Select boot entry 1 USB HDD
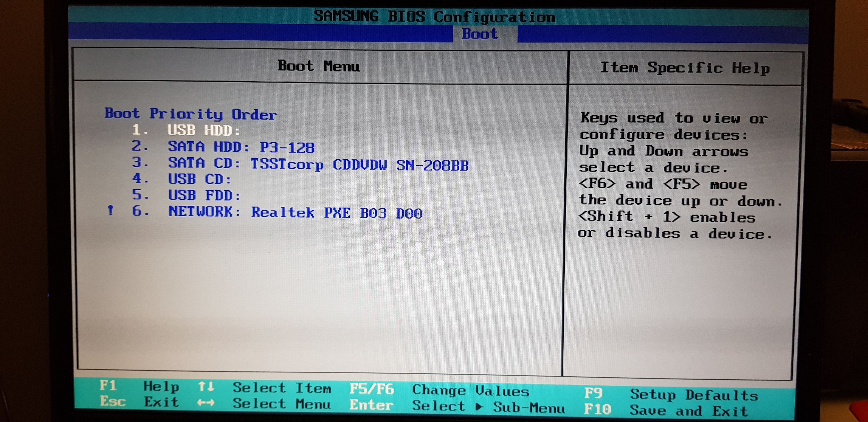The image size is (868, 422). pos(186,130)
